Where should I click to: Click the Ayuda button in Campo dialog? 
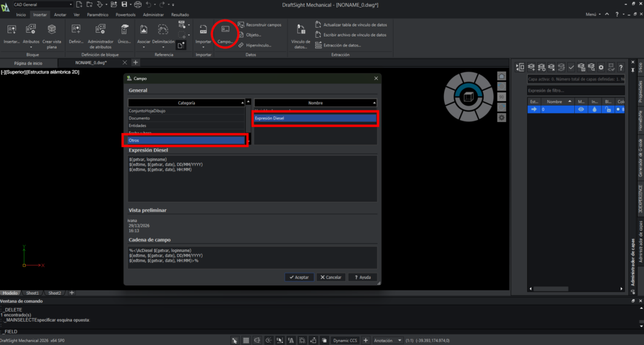point(362,277)
